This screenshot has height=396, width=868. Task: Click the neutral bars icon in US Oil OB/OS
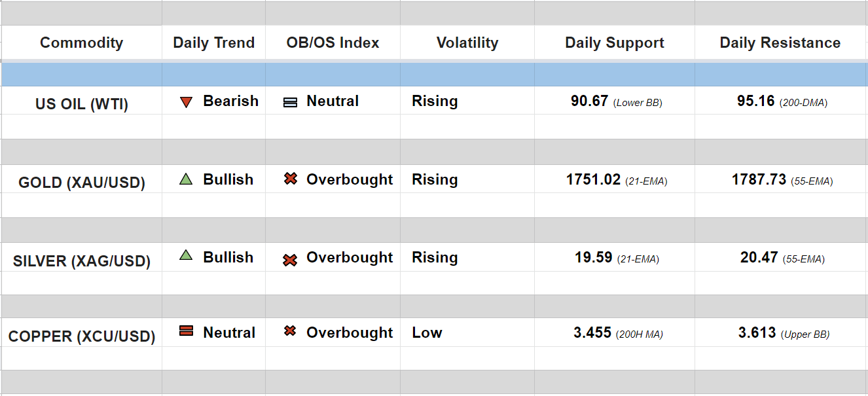[290, 103]
